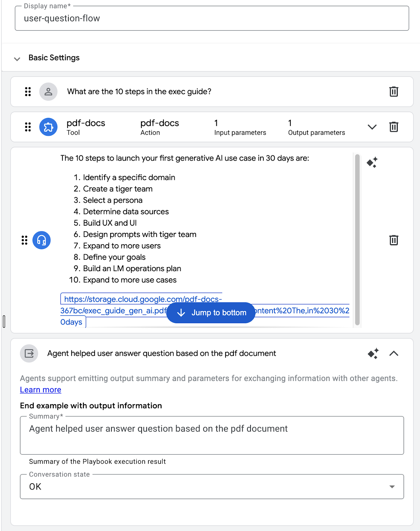
Task: Click the Jump to bottom button
Action: [211, 313]
